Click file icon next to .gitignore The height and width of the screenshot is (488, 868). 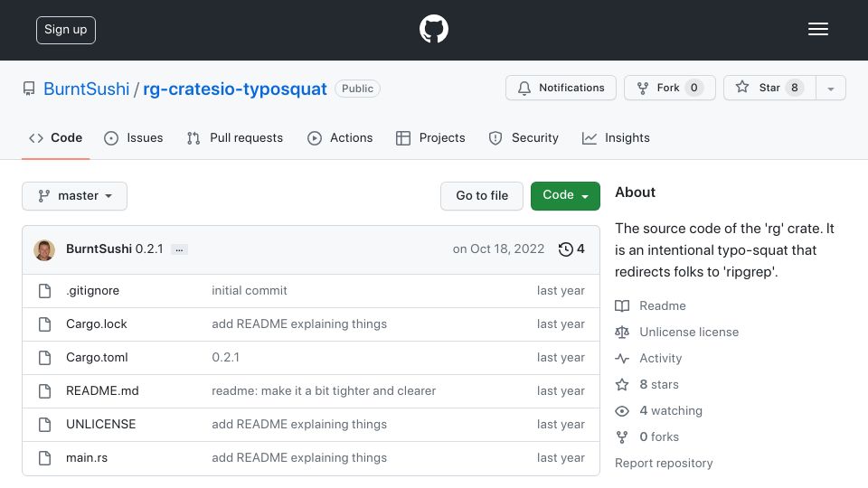(45, 291)
